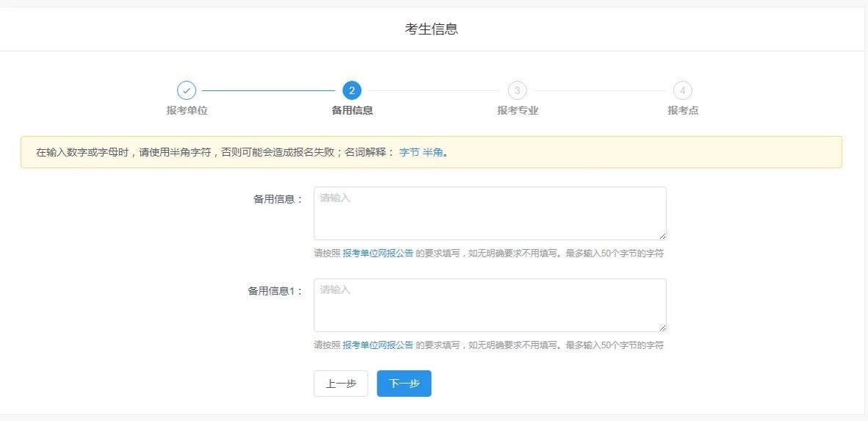
Task: Click the step 4 number circle
Action: pyautogui.click(x=682, y=90)
